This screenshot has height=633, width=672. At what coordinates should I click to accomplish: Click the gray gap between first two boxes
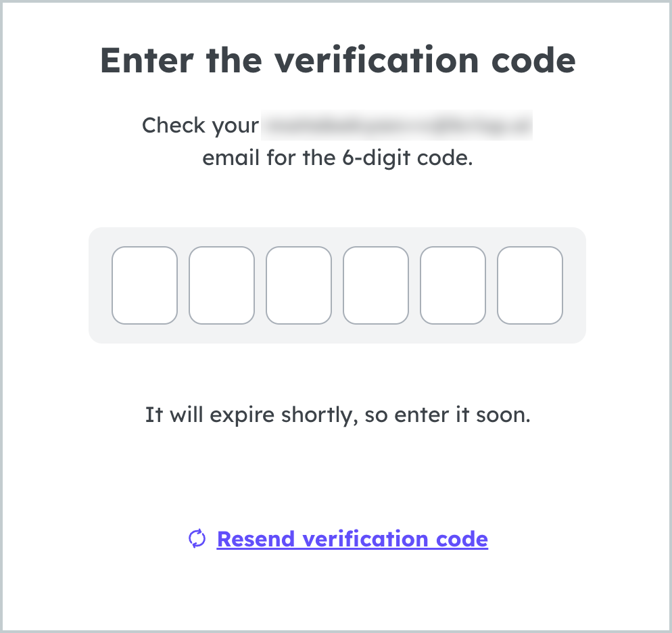(x=183, y=285)
